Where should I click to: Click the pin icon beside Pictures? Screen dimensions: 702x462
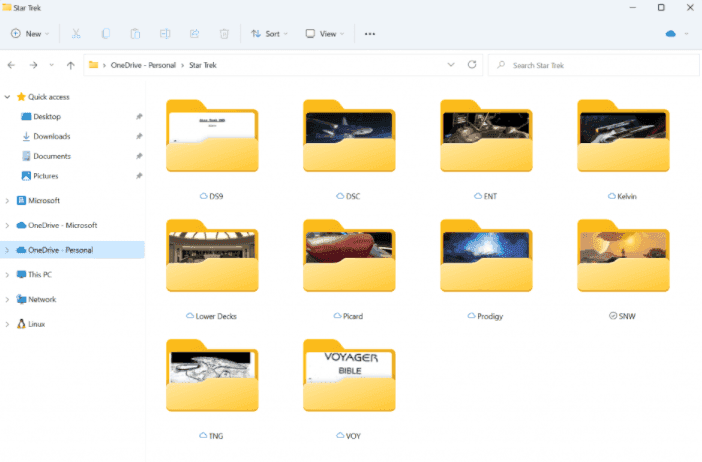[139, 176]
